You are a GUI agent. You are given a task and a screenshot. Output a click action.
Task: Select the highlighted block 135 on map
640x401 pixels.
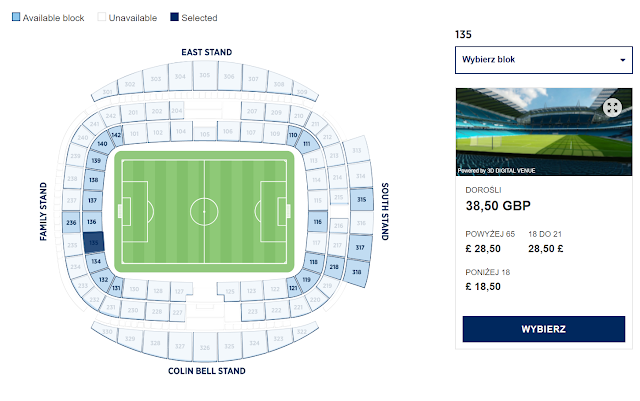(x=94, y=242)
